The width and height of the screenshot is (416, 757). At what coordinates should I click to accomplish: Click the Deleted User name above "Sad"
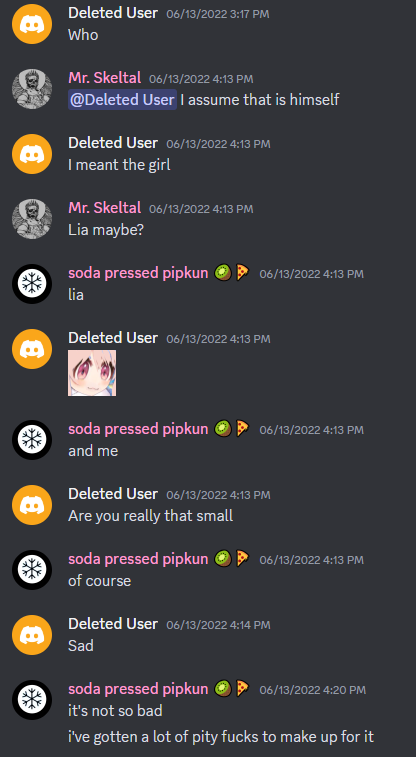click(x=113, y=624)
